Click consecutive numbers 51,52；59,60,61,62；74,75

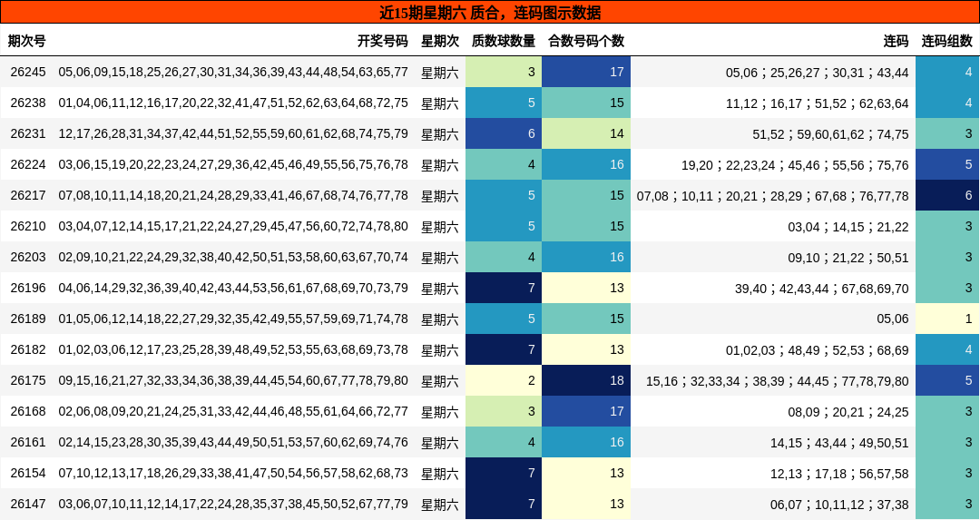tap(830, 134)
